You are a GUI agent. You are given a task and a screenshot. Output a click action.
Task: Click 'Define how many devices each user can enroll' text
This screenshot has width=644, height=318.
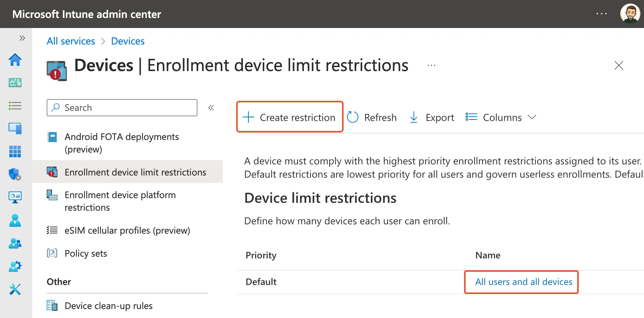(347, 221)
